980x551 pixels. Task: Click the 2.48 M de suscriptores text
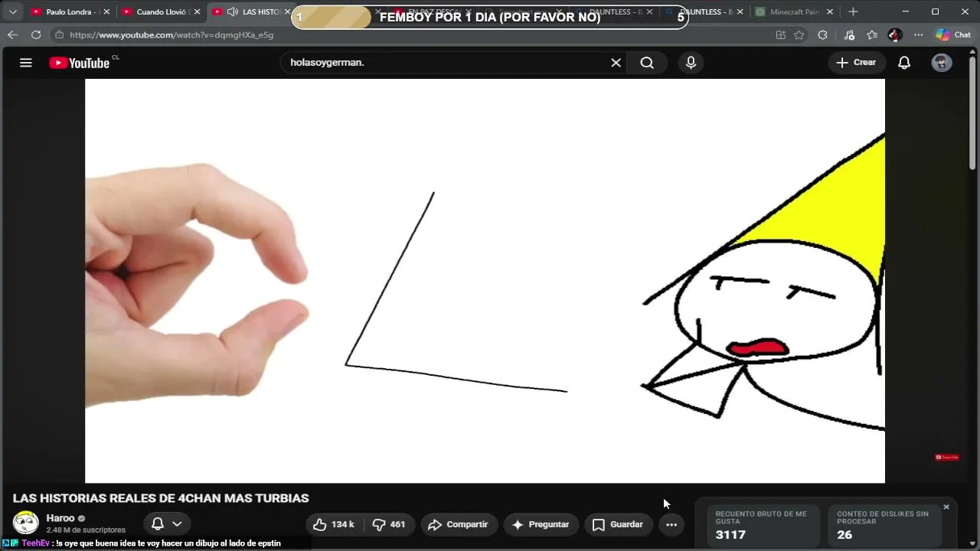[86, 530]
